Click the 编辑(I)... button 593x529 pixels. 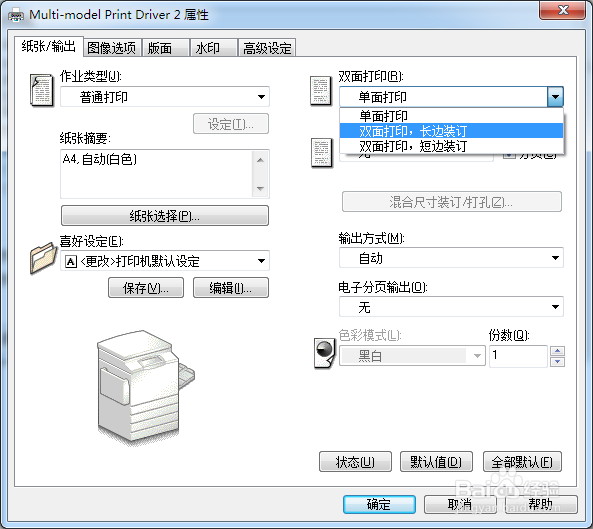click(231, 288)
